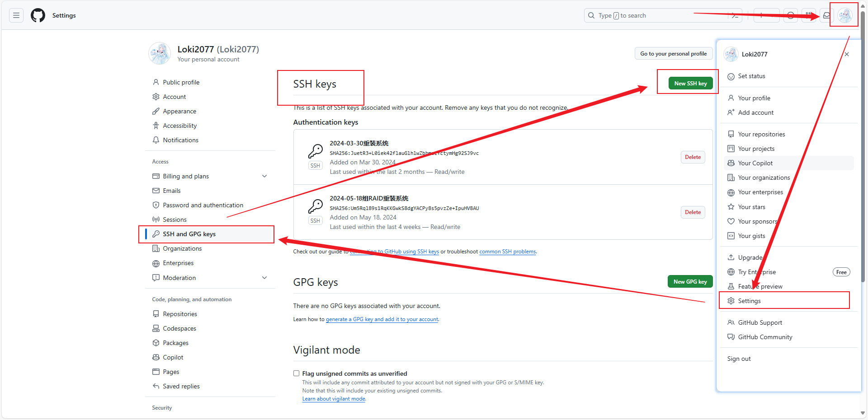Click the gear icon beside Account
868x420 pixels.
(x=156, y=97)
